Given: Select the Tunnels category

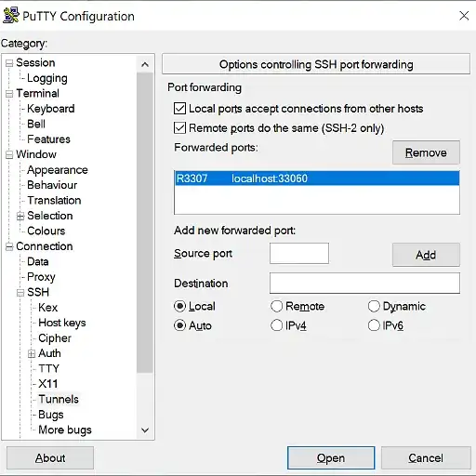Looking at the screenshot, I should 59,399.
